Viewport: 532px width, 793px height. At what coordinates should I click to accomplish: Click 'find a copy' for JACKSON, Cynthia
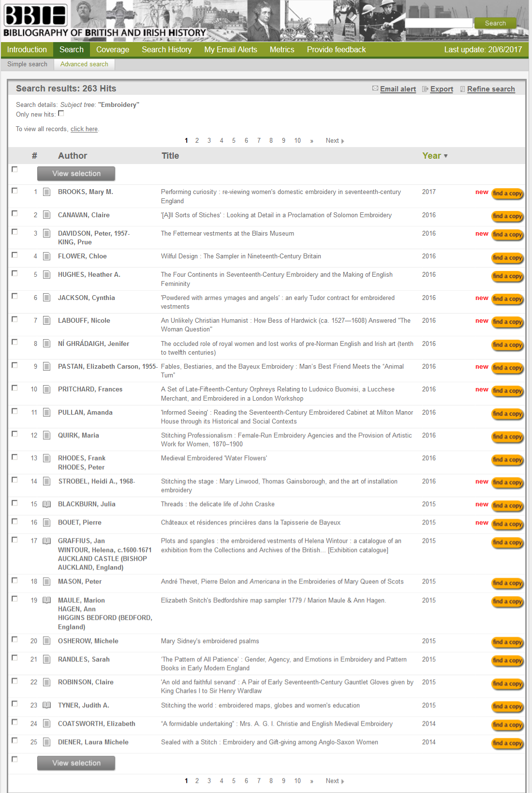[507, 299]
